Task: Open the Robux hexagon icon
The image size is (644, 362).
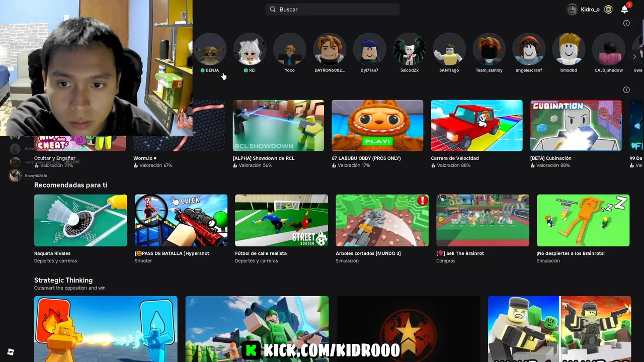Action: 608,9
